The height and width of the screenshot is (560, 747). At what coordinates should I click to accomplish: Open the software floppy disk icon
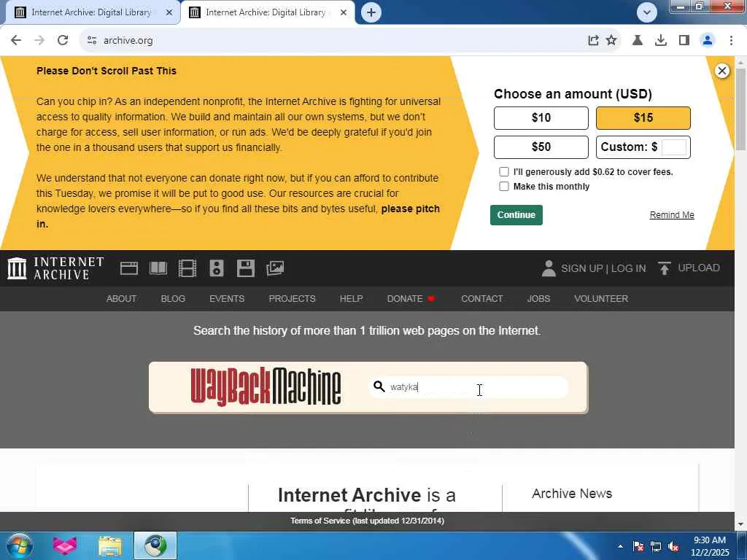tap(246, 268)
